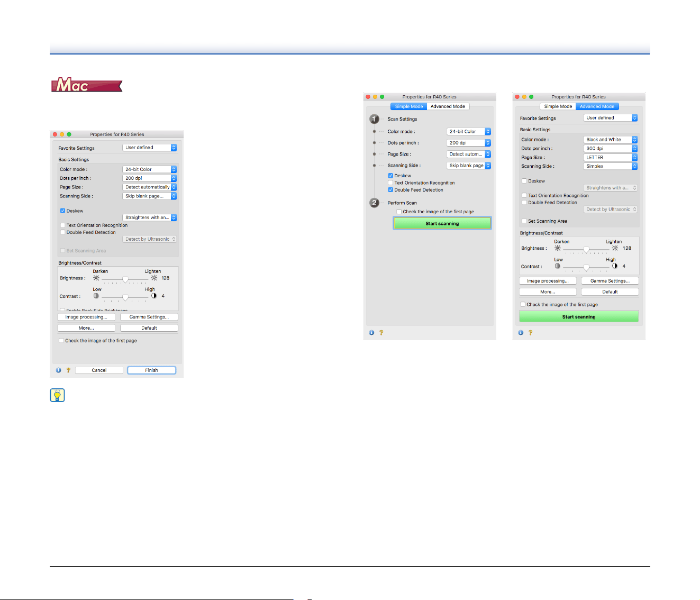Open 'Image processing...' in the Finish dialog
Viewport: 700px width, 600px height.
[x=86, y=317]
